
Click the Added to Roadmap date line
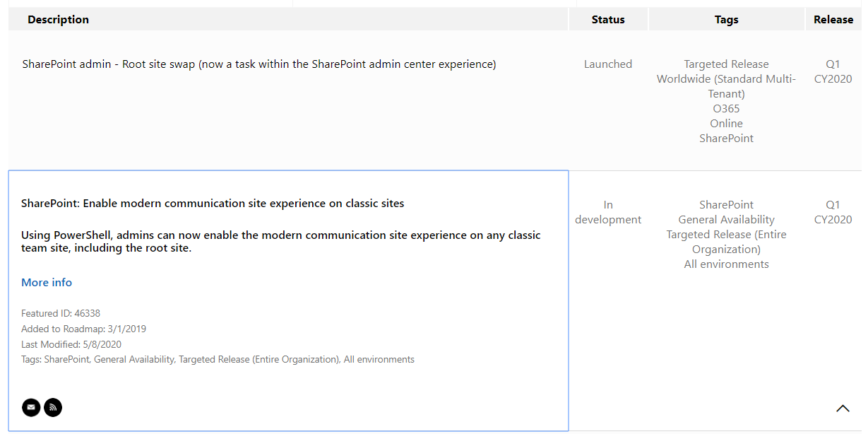(x=83, y=329)
